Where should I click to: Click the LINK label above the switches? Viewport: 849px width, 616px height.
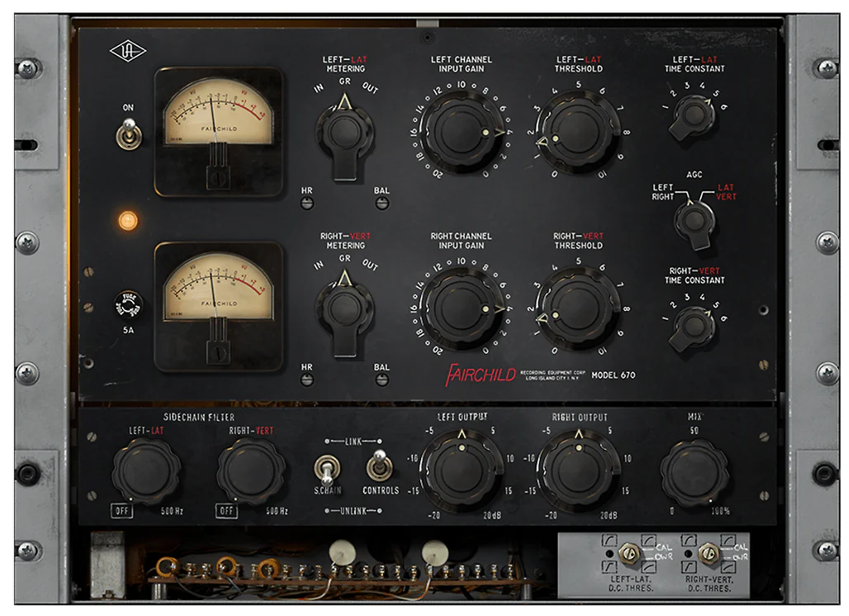[x=353, y=441]
